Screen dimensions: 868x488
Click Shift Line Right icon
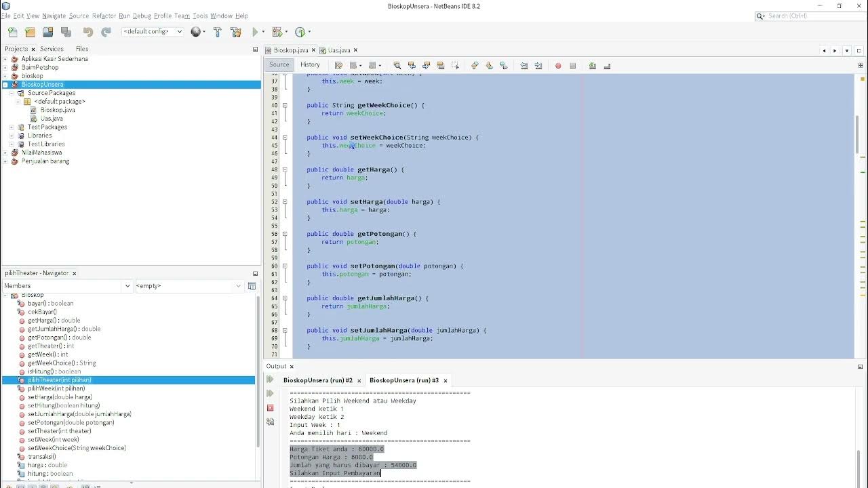point(538,66)
